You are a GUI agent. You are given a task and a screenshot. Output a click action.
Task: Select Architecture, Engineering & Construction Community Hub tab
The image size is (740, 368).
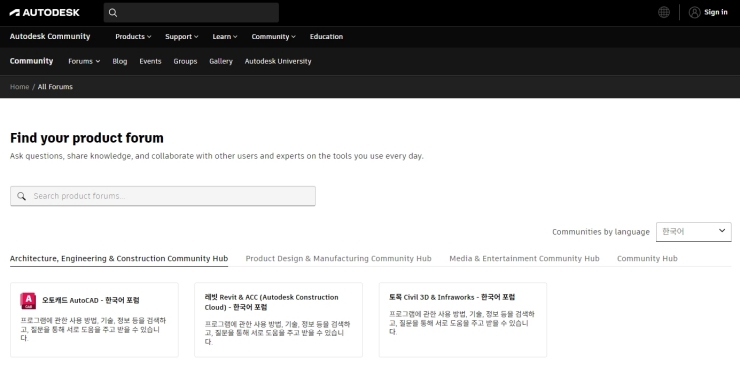[x=119, y=259]
